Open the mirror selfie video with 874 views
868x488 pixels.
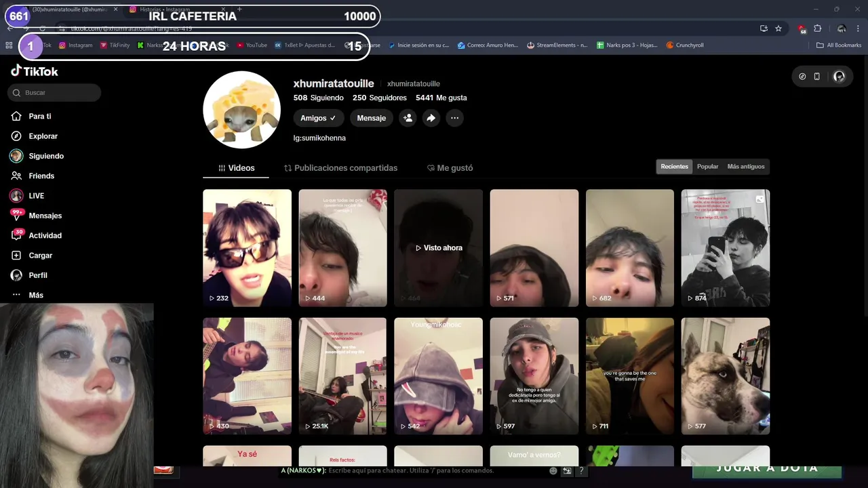pos(726,248)
